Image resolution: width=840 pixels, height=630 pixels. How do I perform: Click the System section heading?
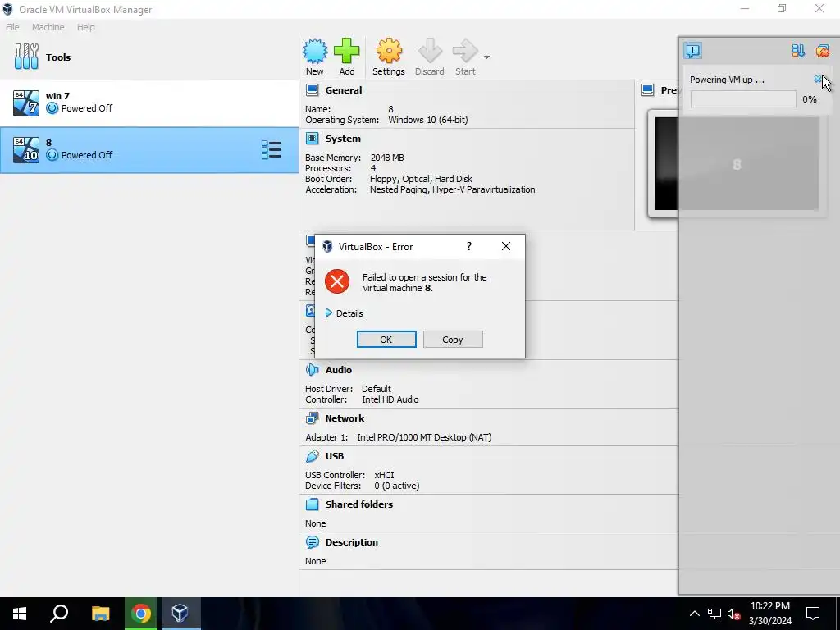(x=343, y=139)
